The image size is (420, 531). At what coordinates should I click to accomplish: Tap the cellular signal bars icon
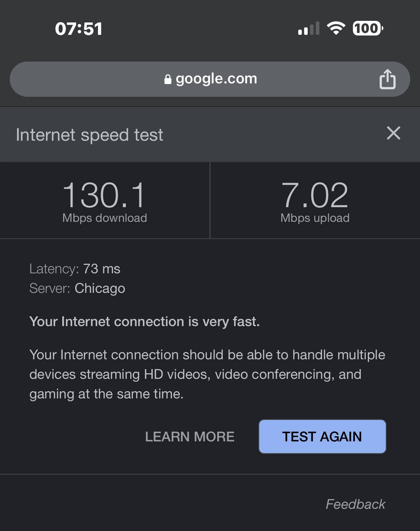point(308,29)
